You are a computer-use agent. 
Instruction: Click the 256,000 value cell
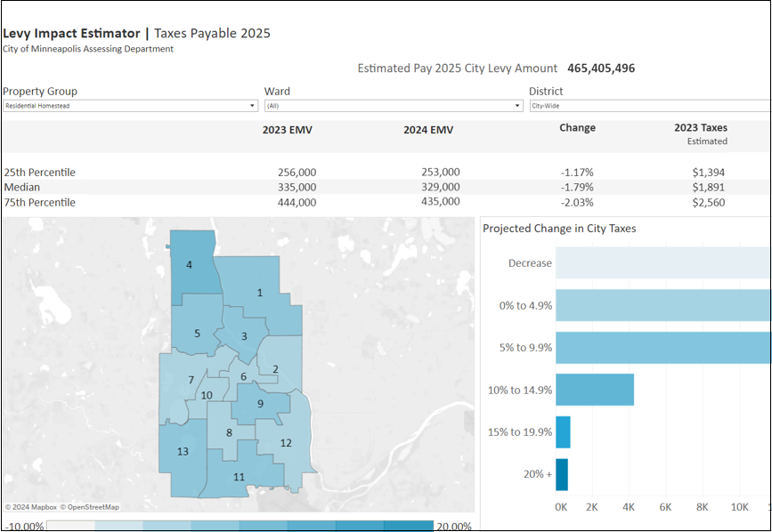click(297, 173)
